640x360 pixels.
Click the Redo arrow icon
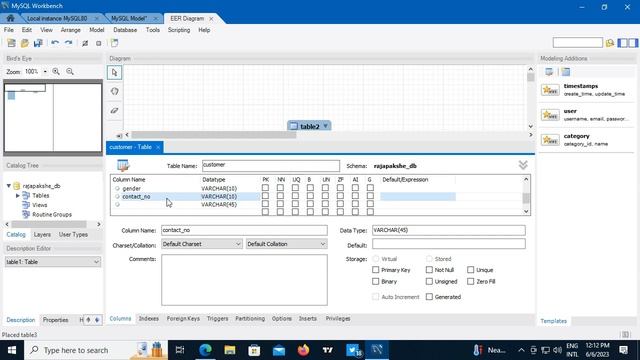click(68, 43)
